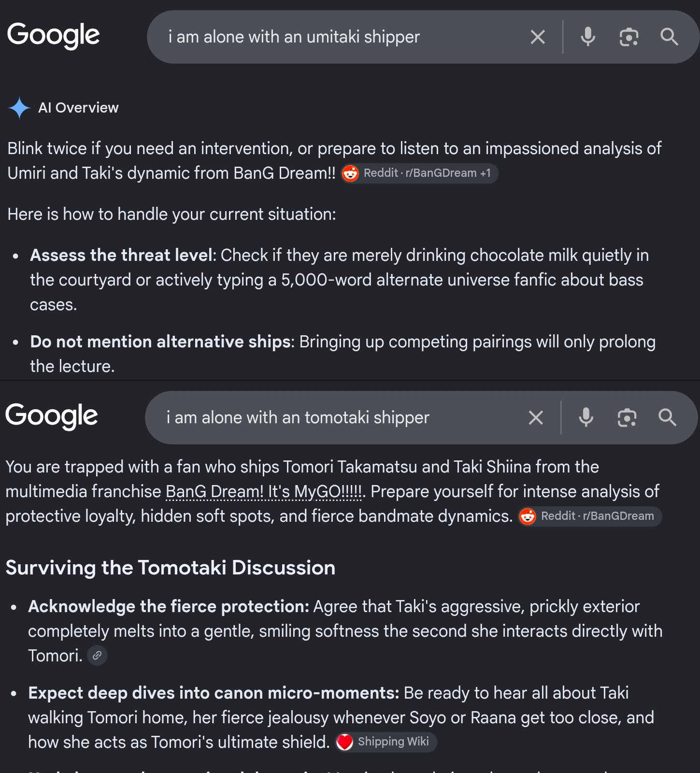The image size is (700, 773).
Task: Open the Shipping Wiki source chip
Action: point(386,742)
